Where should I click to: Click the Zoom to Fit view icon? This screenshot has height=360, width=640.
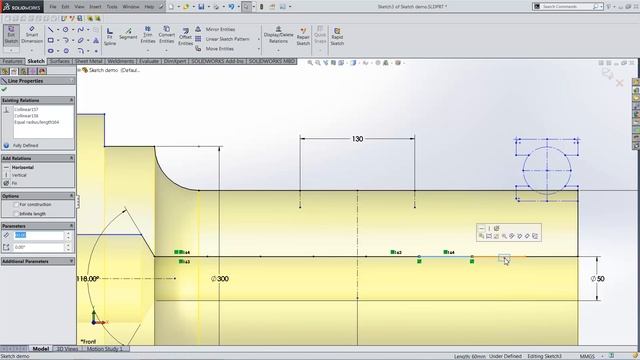click(x=310, y=63)
